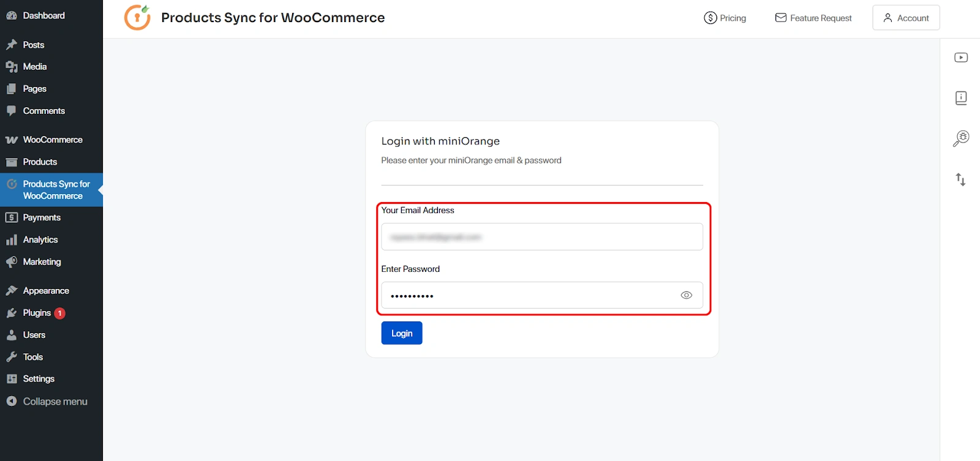The width and height of the screenshot is (980, 461).
Task: Open Dashboard from the sidebar menu
Action: tap(51, 15)
